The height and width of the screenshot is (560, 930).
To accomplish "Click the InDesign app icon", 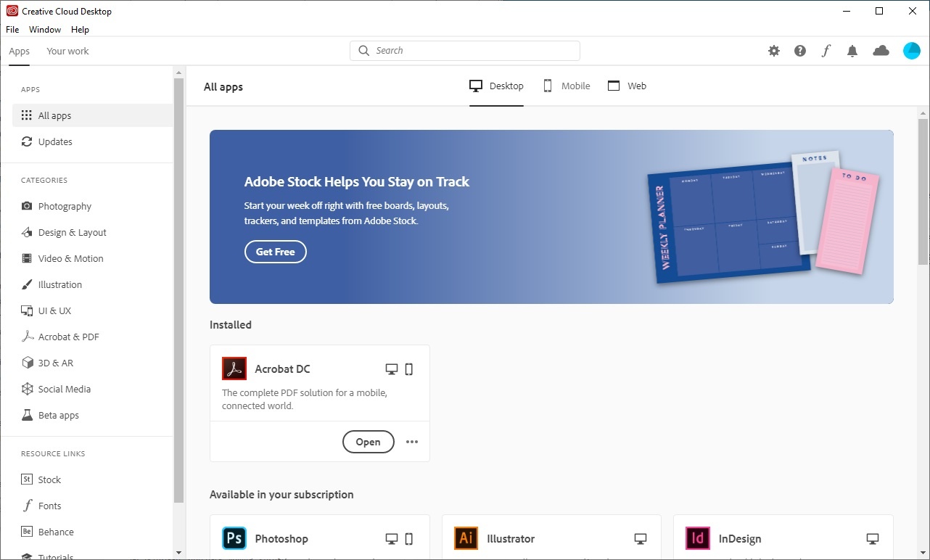I will pyautogui.click(x=698, y=538).
